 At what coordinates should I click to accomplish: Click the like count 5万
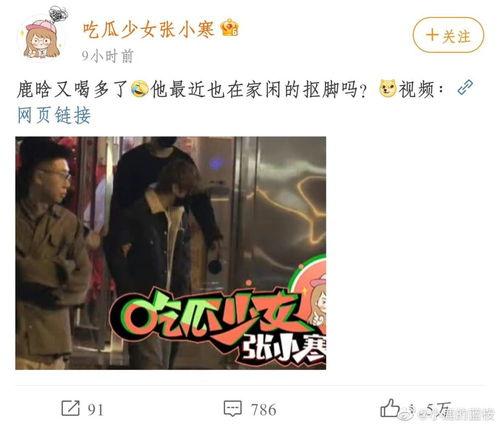(x=439, y=409)
